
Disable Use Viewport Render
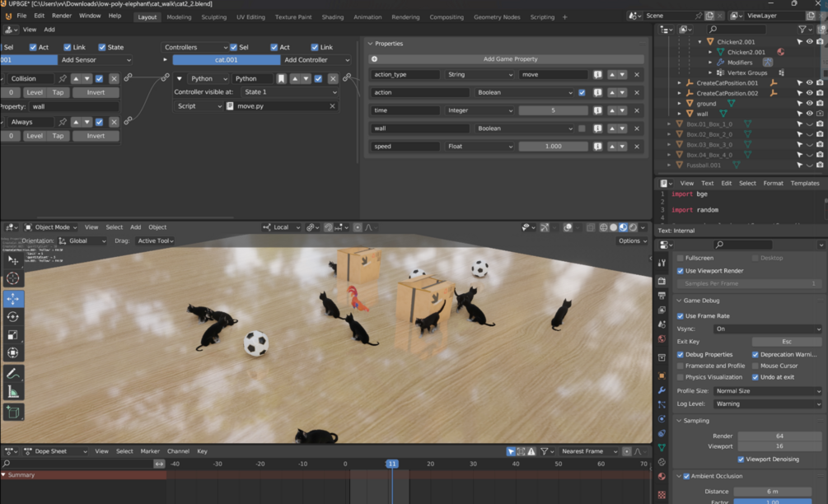[x=681, y=271]
